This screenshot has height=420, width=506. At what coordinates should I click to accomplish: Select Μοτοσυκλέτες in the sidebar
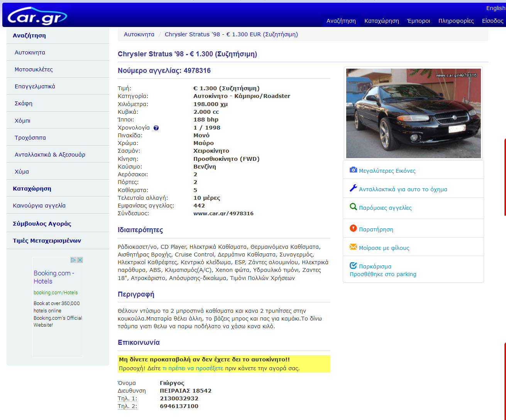34,69
